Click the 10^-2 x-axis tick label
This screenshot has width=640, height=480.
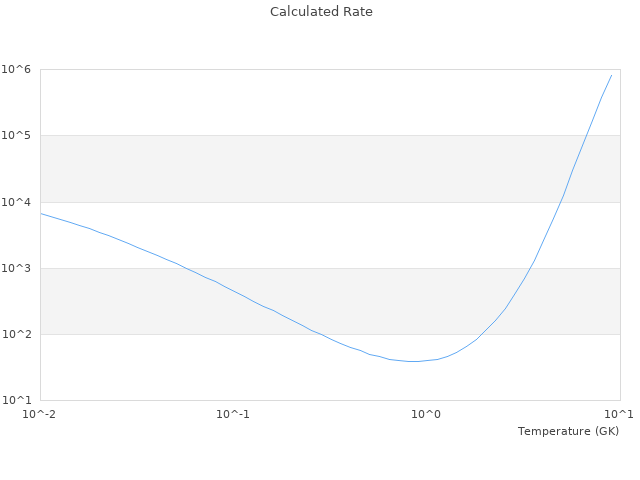40,414
